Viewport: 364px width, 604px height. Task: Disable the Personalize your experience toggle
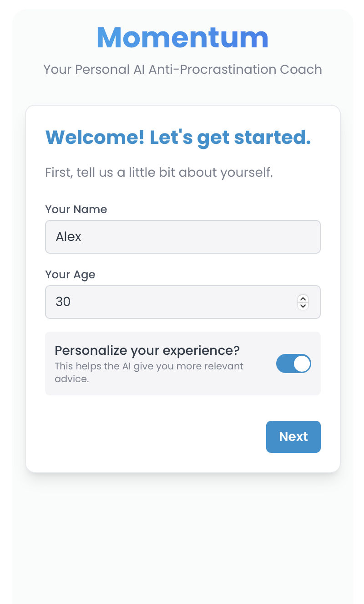point(293,363)
